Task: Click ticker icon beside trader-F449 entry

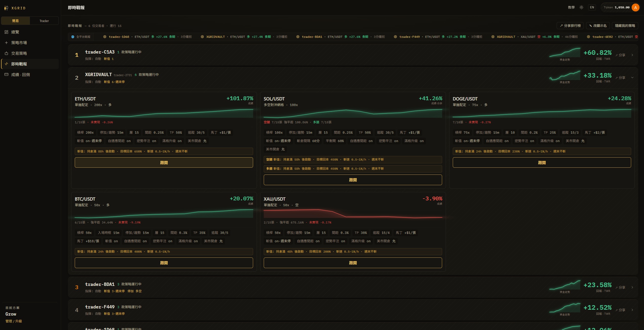Action: click(x=395, y=37)
